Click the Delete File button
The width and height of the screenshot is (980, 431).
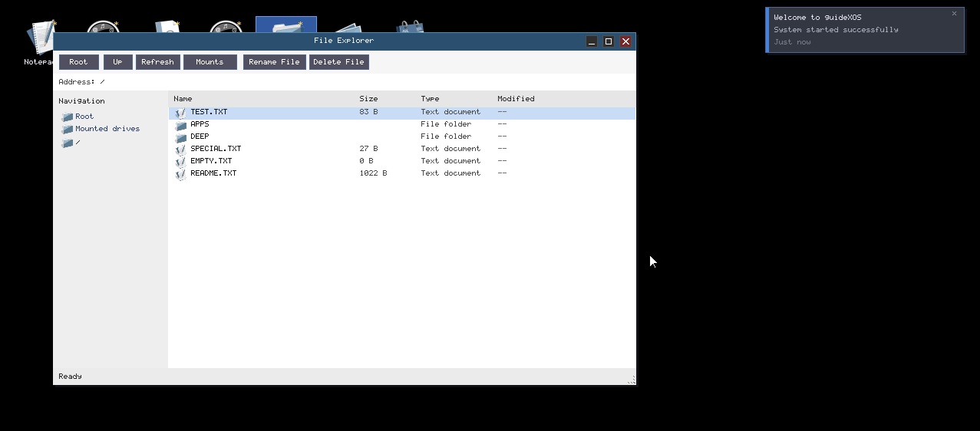pos(338,62)
